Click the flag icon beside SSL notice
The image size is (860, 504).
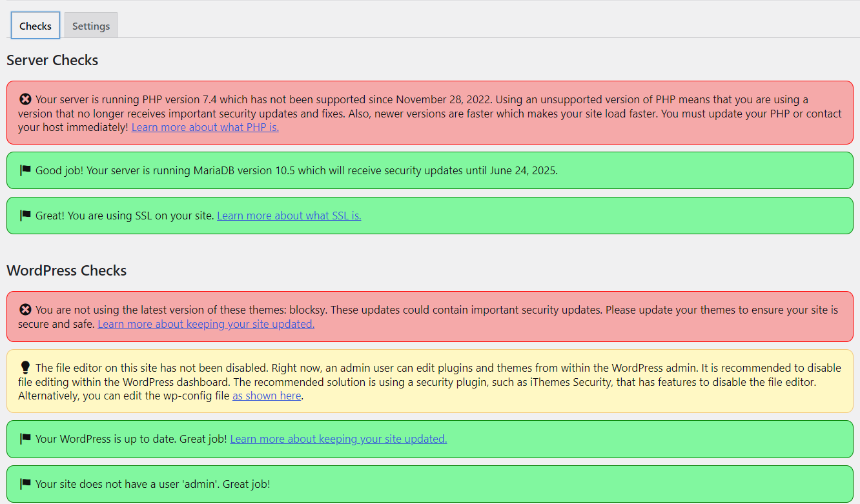[x=25, y=216]
